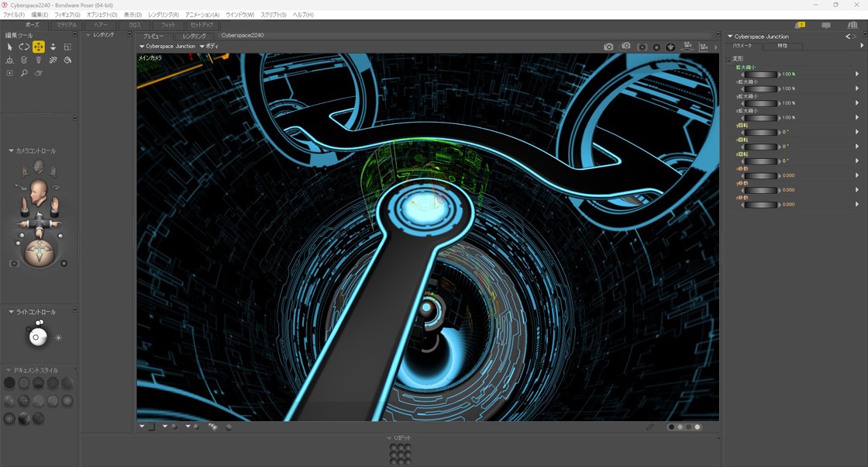Screen dimensions: 868x467
Task: Open the フィギュア(G) menu
Action: tap(67, 15)
